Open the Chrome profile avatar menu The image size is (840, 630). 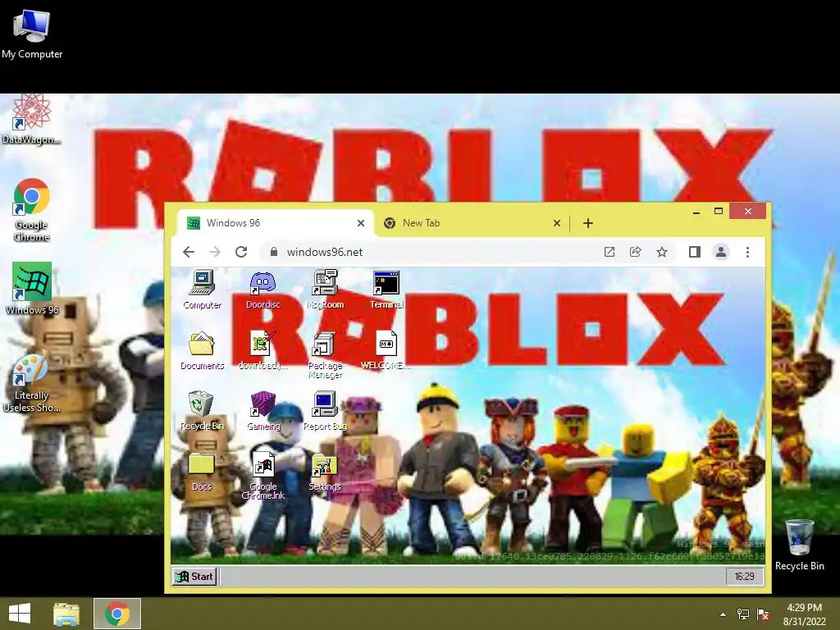721,252
